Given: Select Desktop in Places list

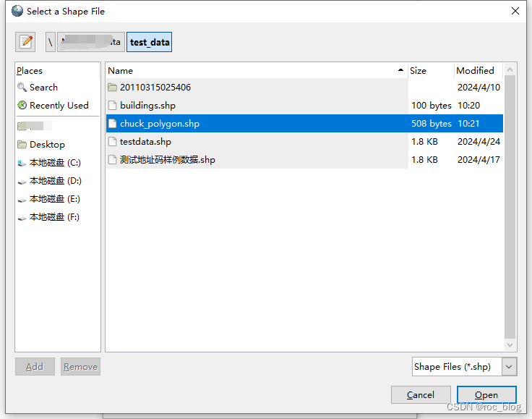Looking at the screenshot, I should click(x=57, y=145).
